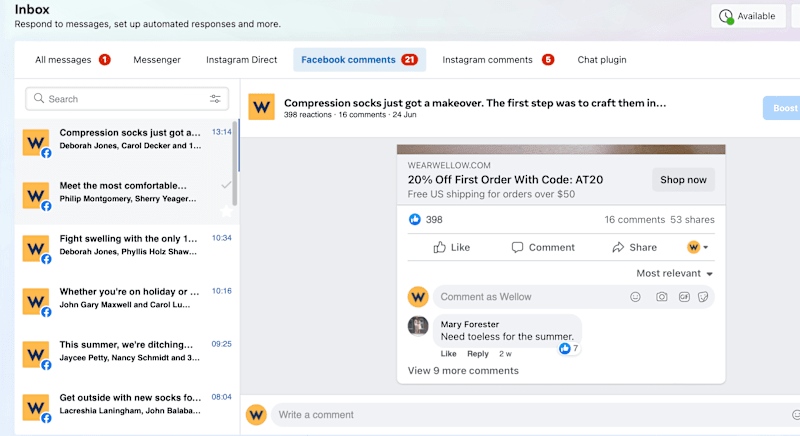The height and width of the screenshot is (436, 800).
Task: Star the 'Meet the most comfortable' conversation
Action: (226, 211)
